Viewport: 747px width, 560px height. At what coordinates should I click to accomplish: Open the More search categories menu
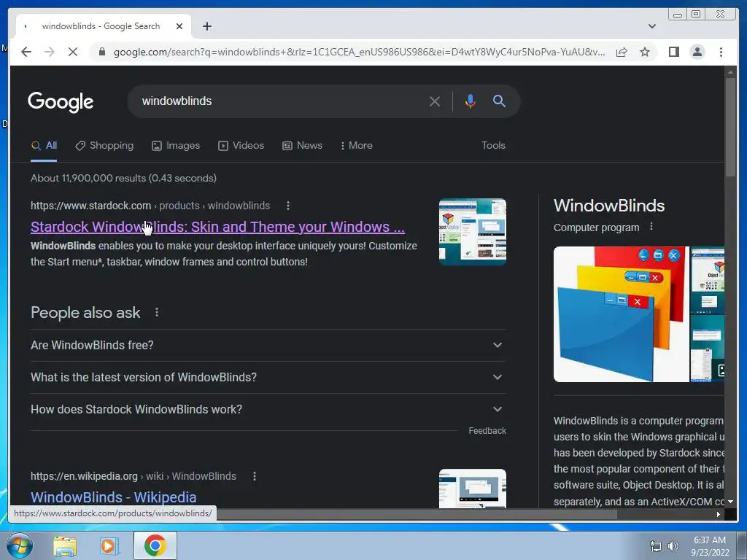pyautogui.click(x=357, y=146)
